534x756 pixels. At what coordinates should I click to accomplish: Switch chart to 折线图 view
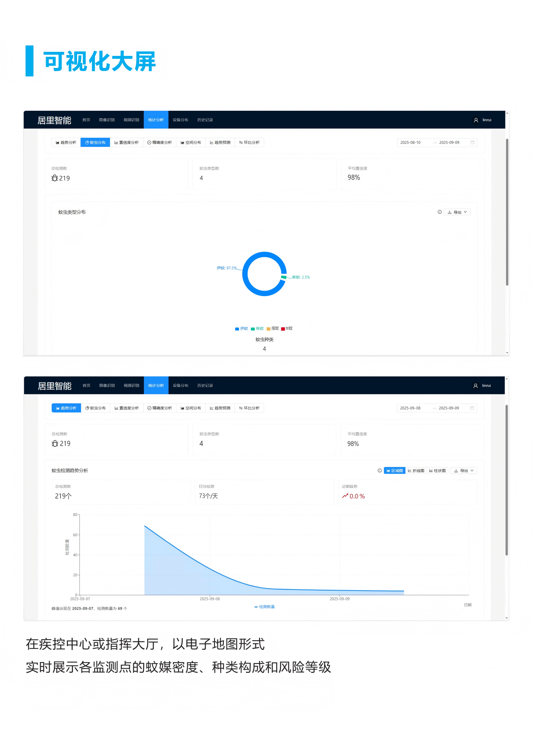tap(416, 470)
